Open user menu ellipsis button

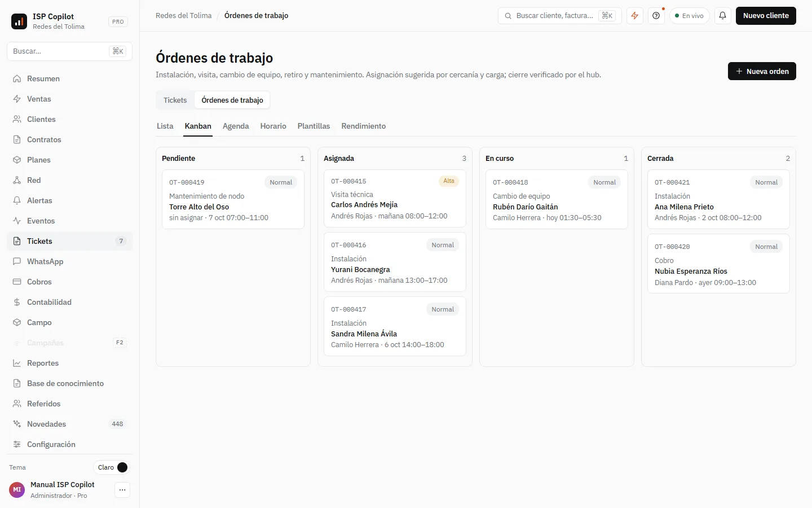click(122, 490)
